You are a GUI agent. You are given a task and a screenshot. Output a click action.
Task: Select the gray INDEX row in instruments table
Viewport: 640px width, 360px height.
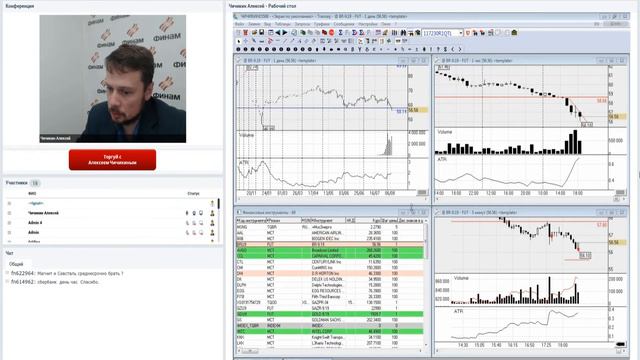tap(330, 326)
